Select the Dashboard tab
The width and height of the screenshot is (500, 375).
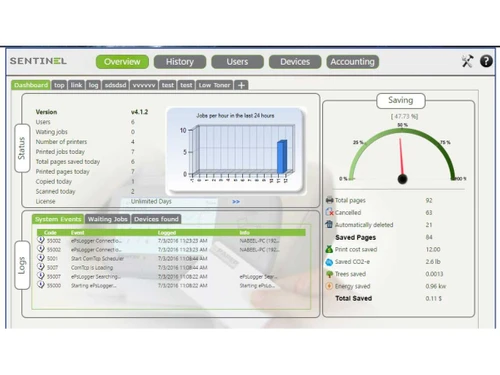pyautogui.click(x=31, y=85)
